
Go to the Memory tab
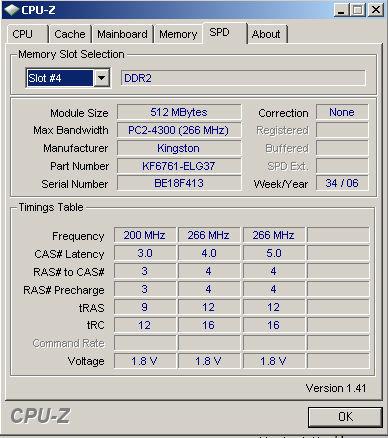click(x=178, y=34)
